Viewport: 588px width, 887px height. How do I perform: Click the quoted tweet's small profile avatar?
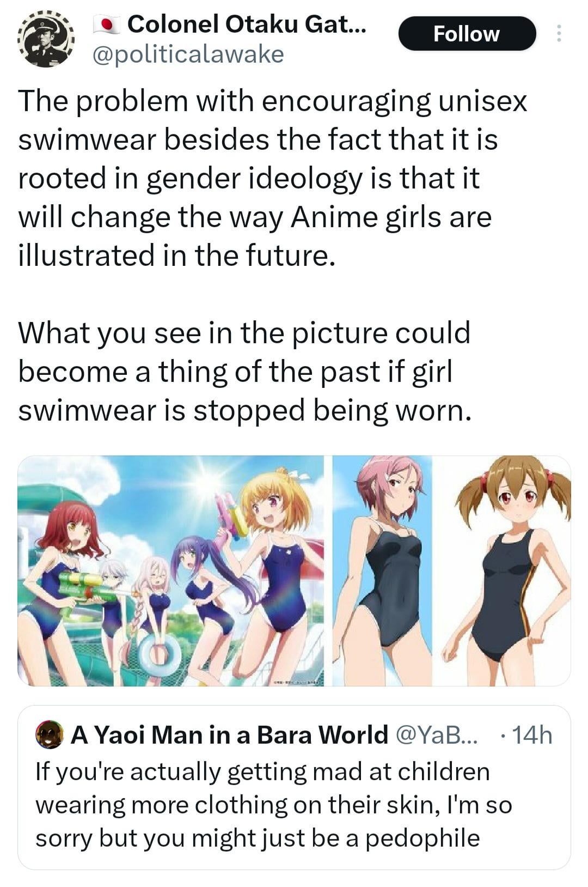49,735
